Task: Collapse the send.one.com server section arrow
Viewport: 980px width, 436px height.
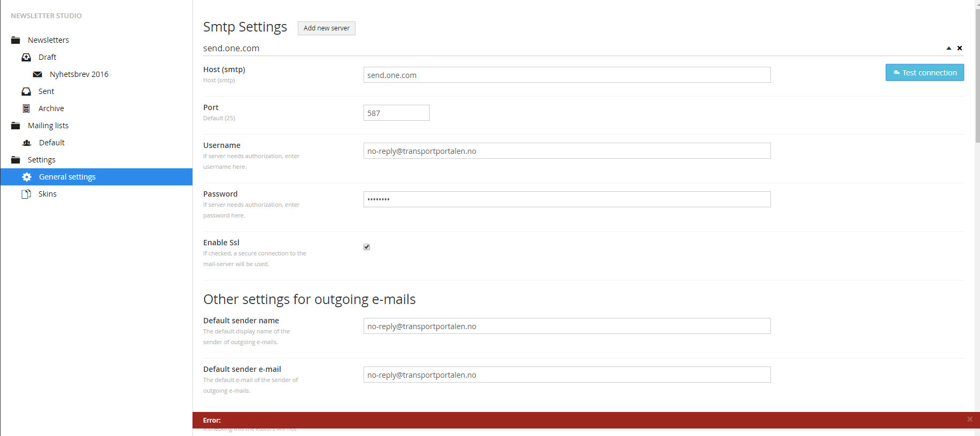Action: point(948,48)
